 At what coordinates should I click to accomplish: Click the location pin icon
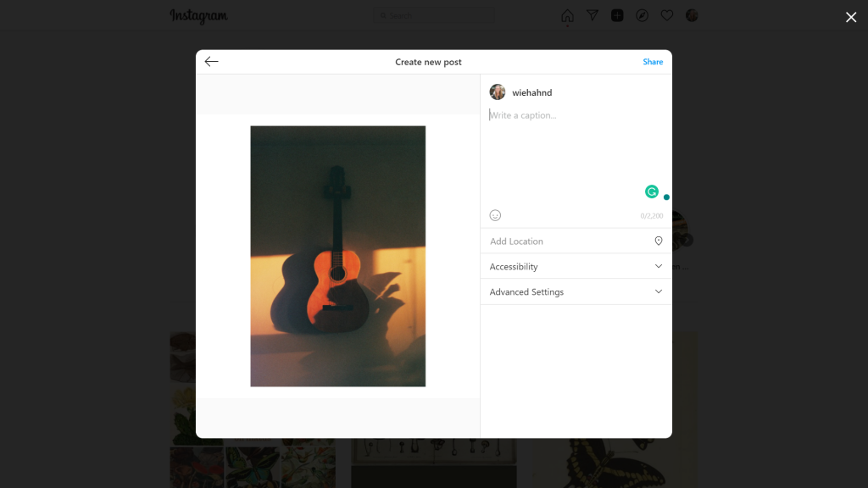click(659, 241)
